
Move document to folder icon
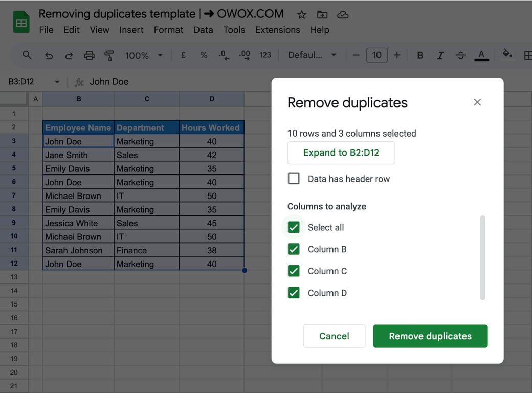pyautogui.click(x=322, y=15)
